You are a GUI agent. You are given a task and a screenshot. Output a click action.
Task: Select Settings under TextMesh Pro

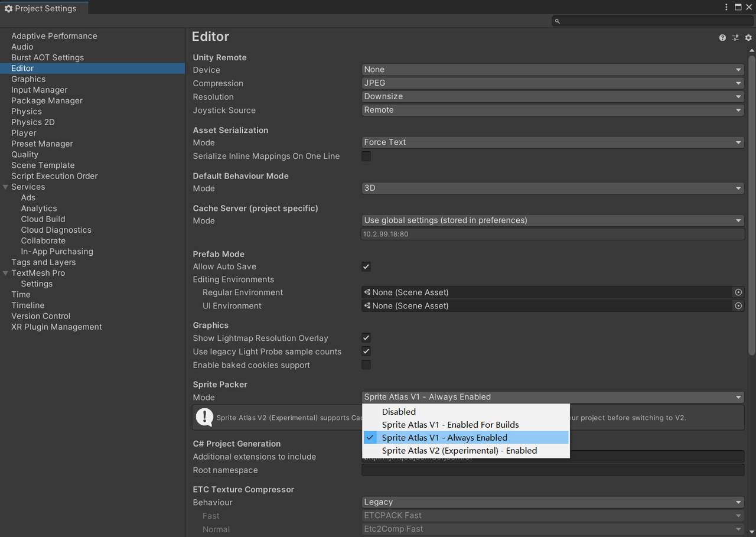coord(37,284)
